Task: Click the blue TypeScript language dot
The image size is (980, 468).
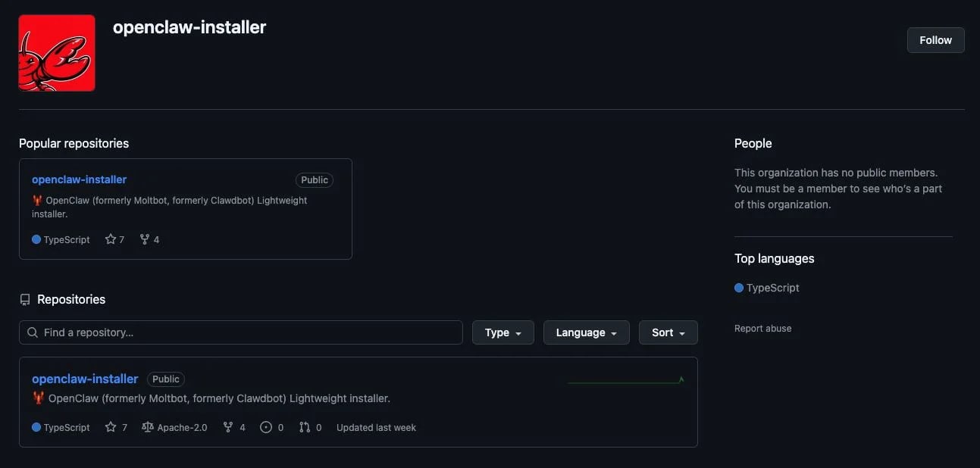Action: click(36, 426)
